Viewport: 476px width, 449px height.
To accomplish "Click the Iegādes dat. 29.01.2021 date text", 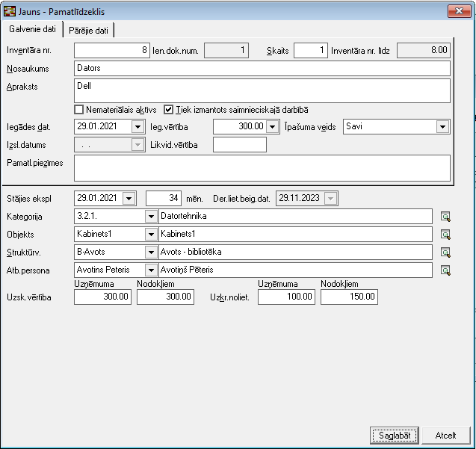I will click(x=97, y=126).
